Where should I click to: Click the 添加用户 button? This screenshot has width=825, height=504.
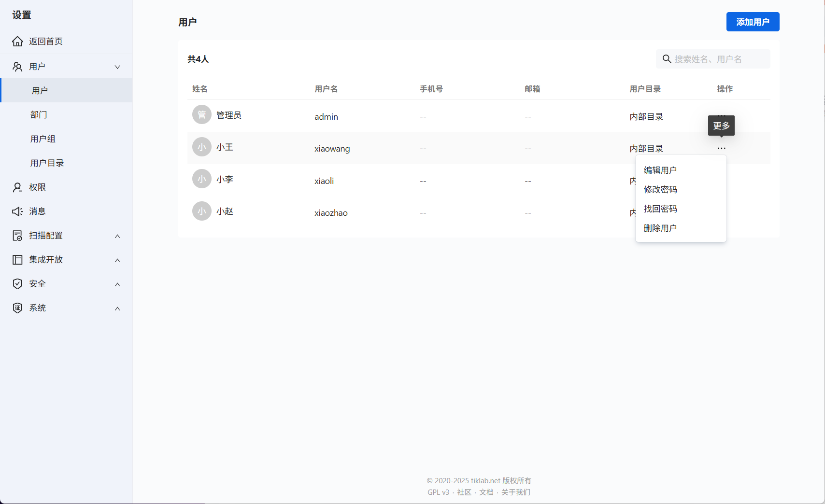[753, 22]
